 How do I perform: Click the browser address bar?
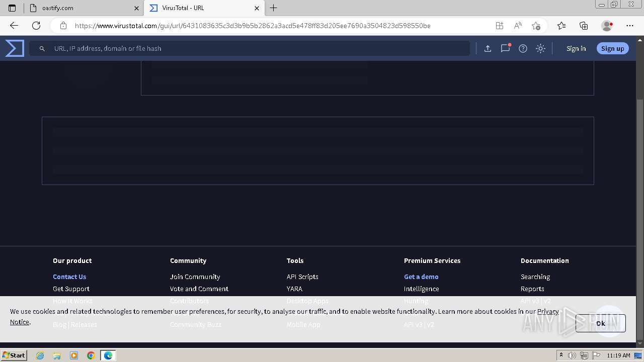pyautogui.click(x=253, y=26)
